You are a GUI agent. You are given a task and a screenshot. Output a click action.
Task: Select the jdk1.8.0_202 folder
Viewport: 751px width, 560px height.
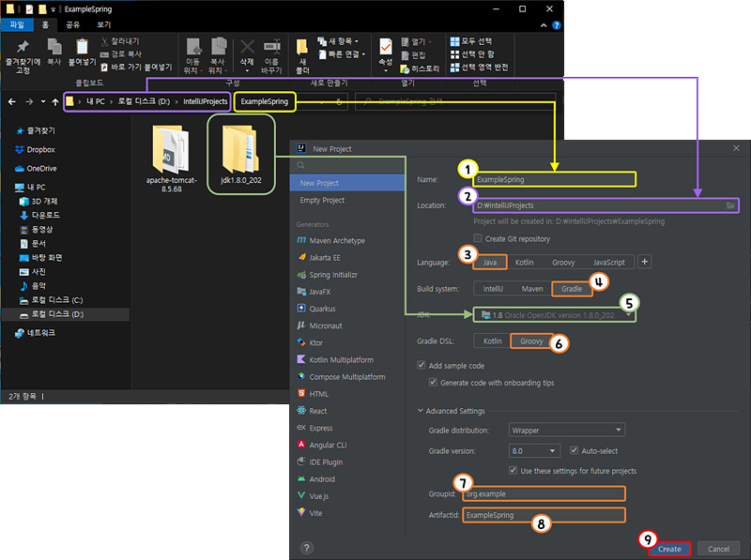click(x=241, y=155)
